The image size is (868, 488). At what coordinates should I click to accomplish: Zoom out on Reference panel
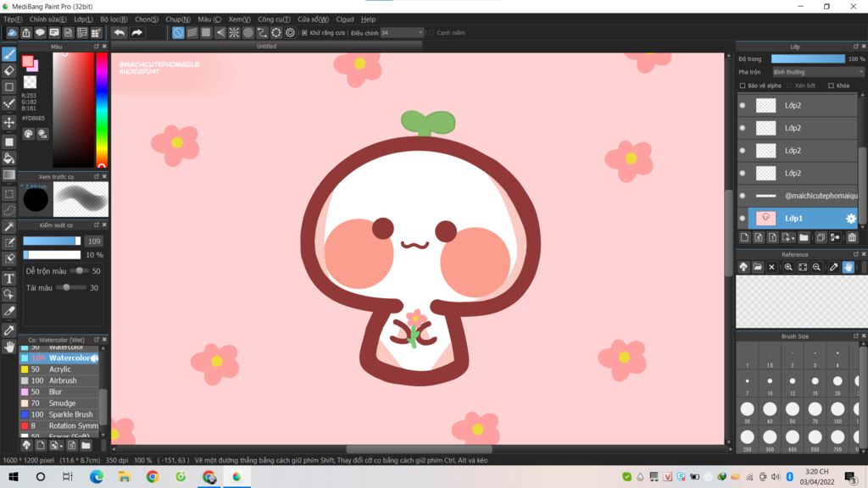point(816,267)
